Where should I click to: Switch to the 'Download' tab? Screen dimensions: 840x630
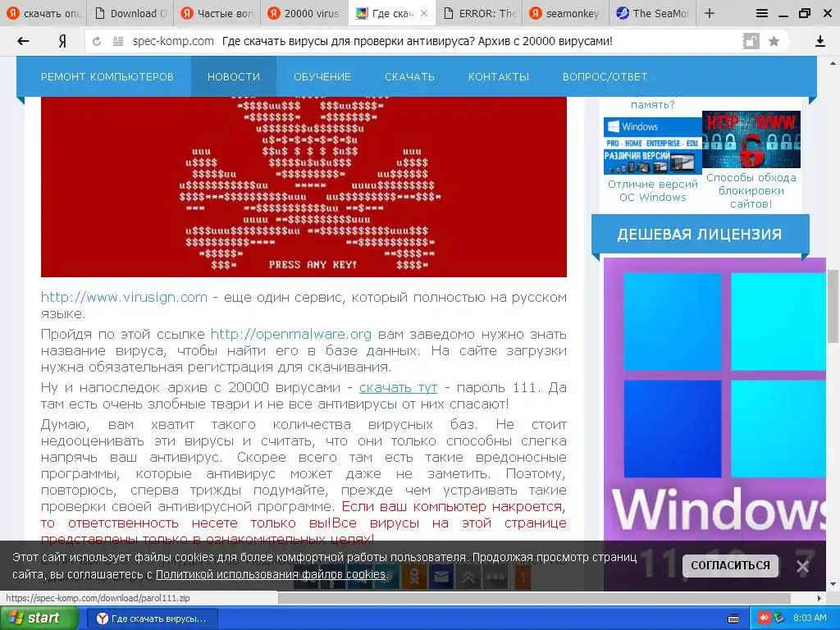[x=130, y=13]
